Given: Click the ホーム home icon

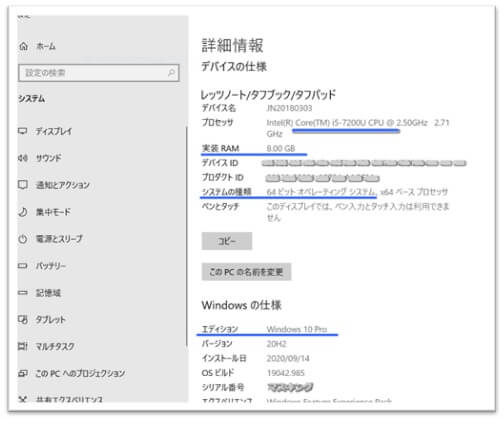Looking at the screenshot, I should (x=23, y=46).
